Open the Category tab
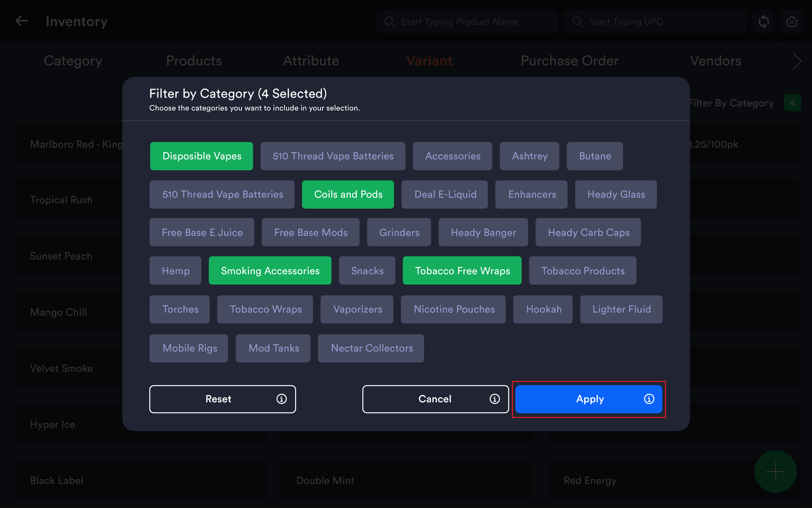The height and width of the screenshot is (508, 812). point(73,61)
